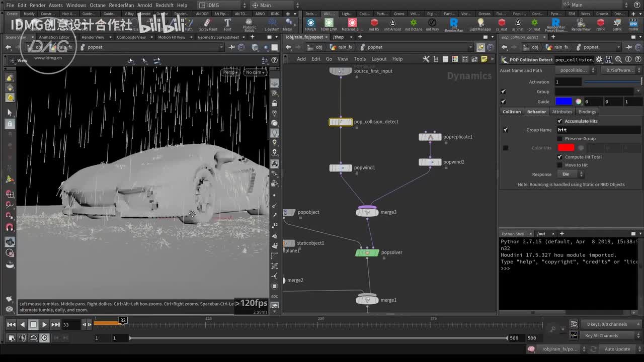Toggle the real-time playback button

[45, 338]
